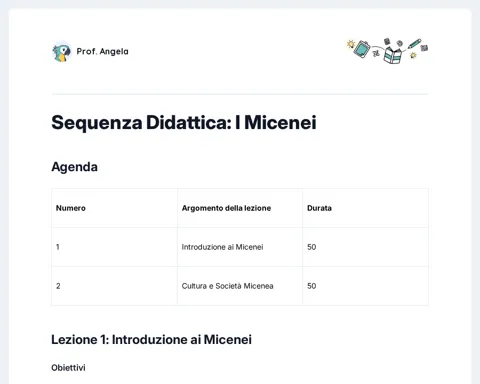The image size is (480, 384).
Task: Click the teal notebook doodle icon
Action: pos(362,49)
